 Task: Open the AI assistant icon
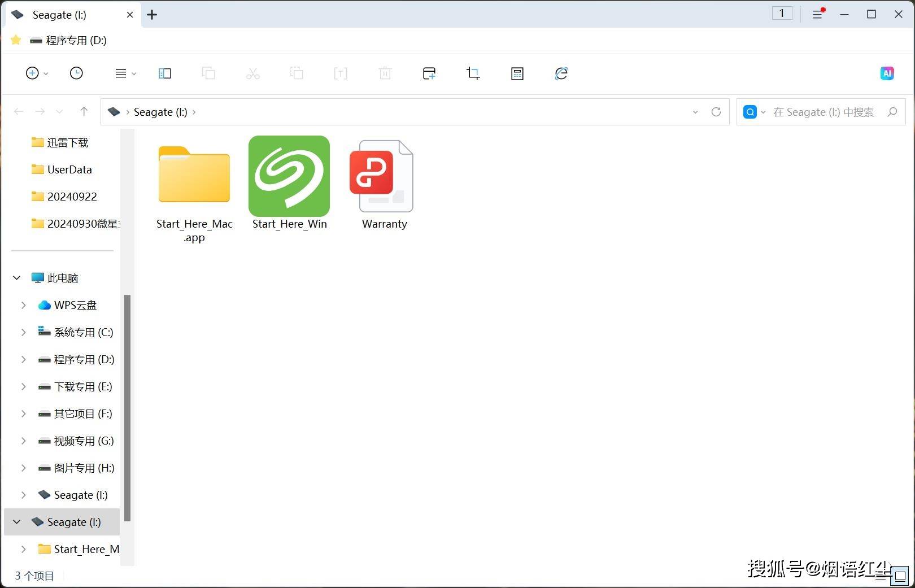coord(887,73)
